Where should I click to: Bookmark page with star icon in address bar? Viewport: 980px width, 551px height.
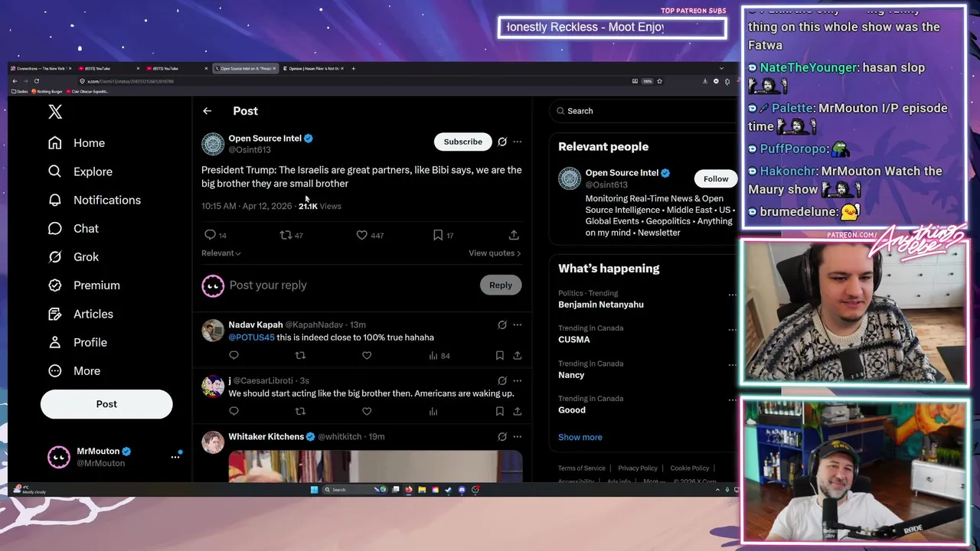(x=659, y=81)
